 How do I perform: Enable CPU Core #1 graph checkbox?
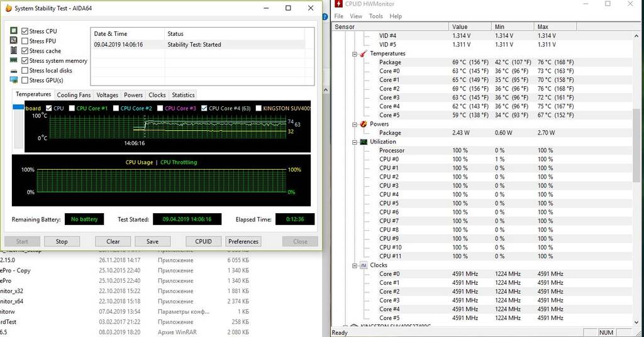pyautogui.click(x=72, y=108)
